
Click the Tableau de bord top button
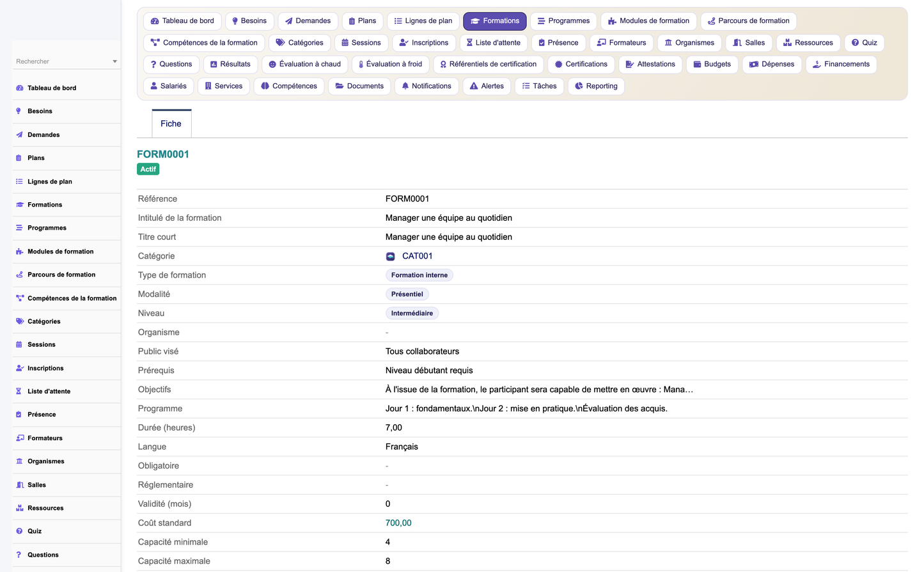pyautogui.click(x=182, y=21)
